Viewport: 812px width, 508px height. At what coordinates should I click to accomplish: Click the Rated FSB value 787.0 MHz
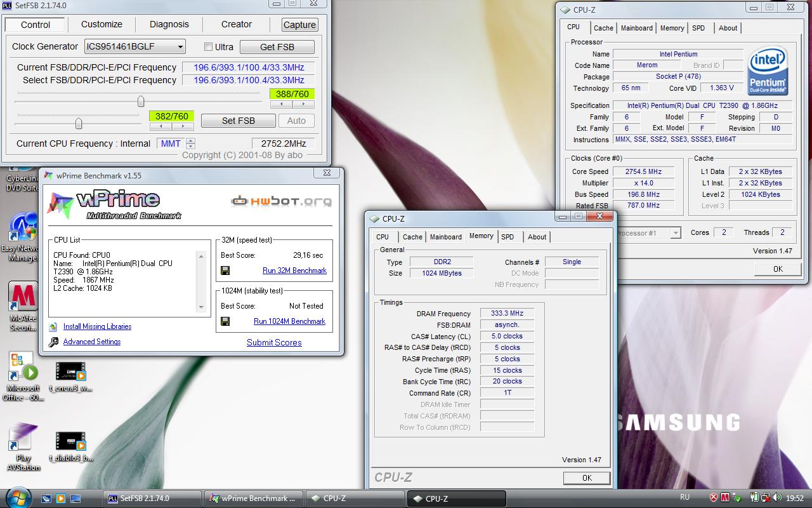point(643,206)
